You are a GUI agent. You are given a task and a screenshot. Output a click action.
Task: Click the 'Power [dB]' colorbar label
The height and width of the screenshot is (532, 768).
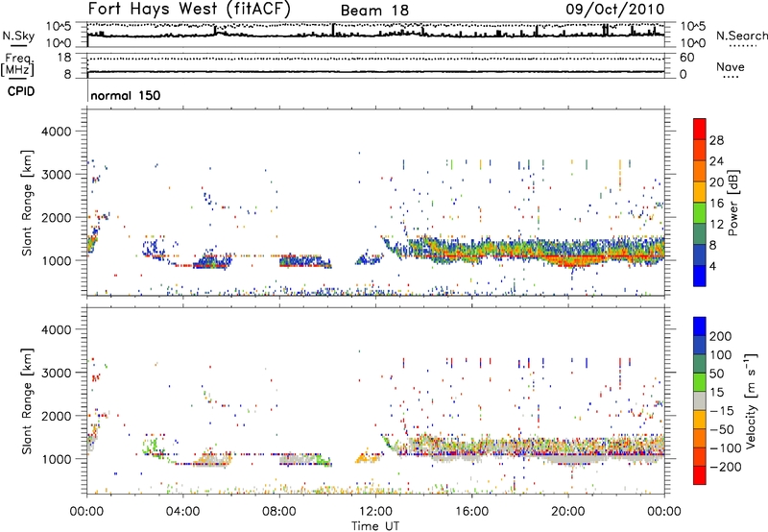(732, 203)
